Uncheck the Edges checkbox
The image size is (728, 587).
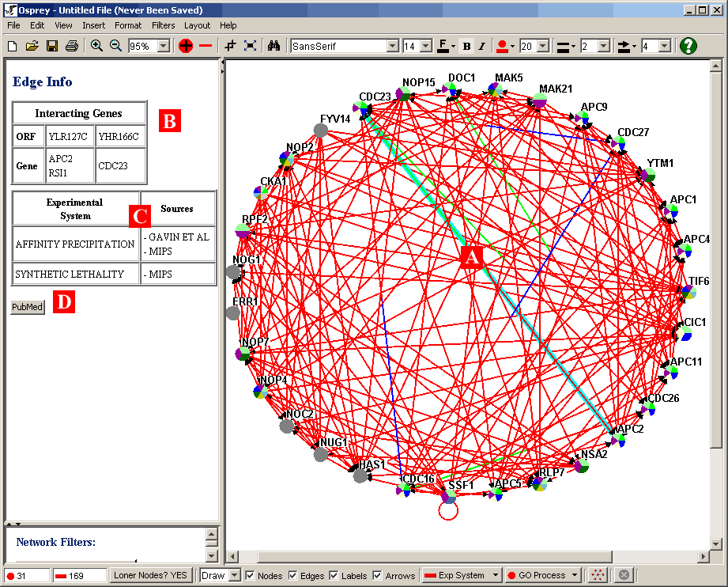(293, 575)
